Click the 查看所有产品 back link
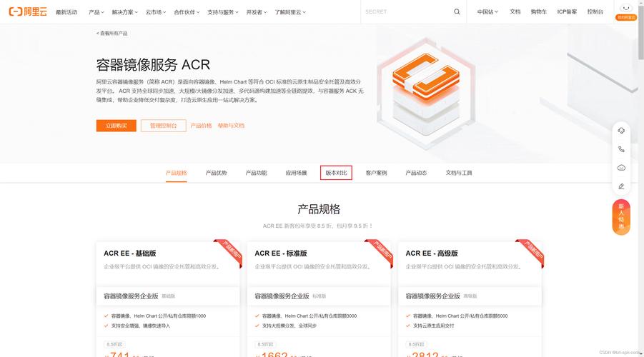Viewport: 644px width, 357px height. click(x=112, y=34)
